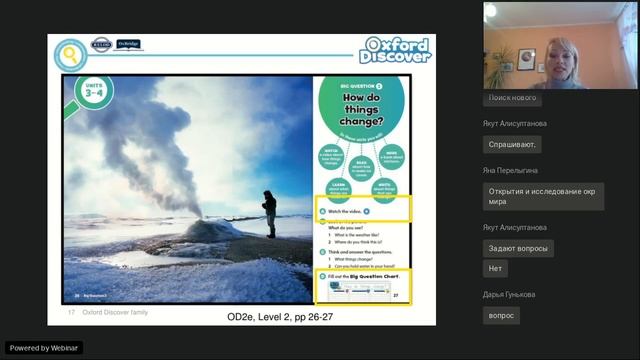640x360 pixels.
Task: Click the Units 3-4 circle badge
Action: (94, 91)
